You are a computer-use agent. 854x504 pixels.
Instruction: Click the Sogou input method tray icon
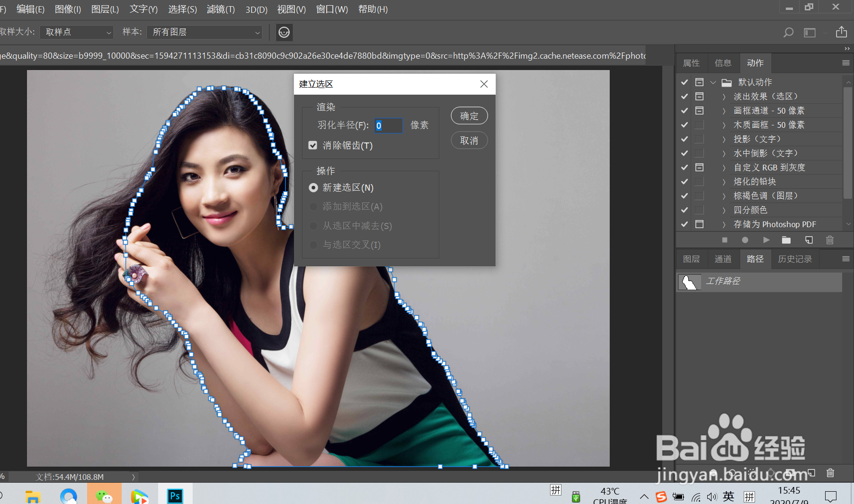click(661, 496)
